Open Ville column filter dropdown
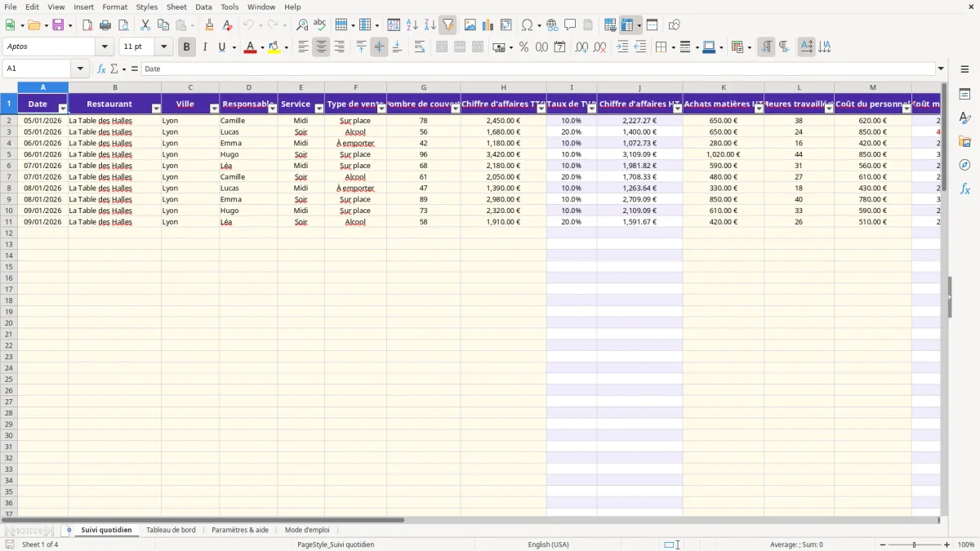Image resolution: width=980 pixels, height=551 pixels. point(214,109)
